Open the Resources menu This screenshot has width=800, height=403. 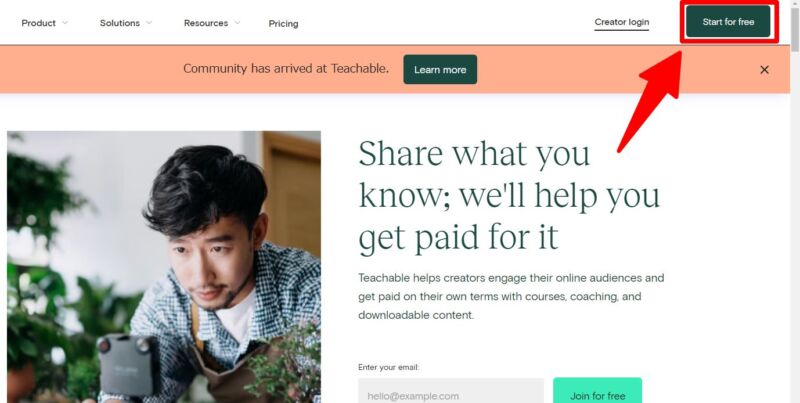(206, 23)
